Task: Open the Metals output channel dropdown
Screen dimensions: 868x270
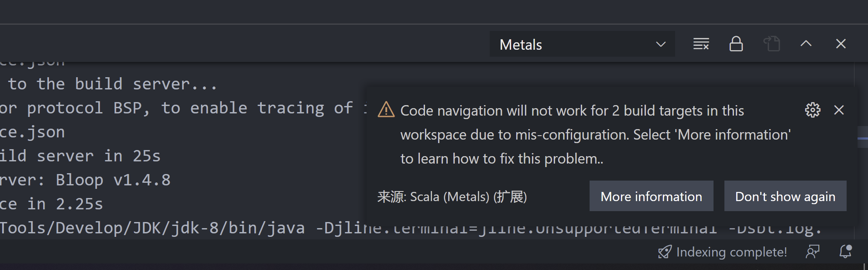Action: [582, 44]
